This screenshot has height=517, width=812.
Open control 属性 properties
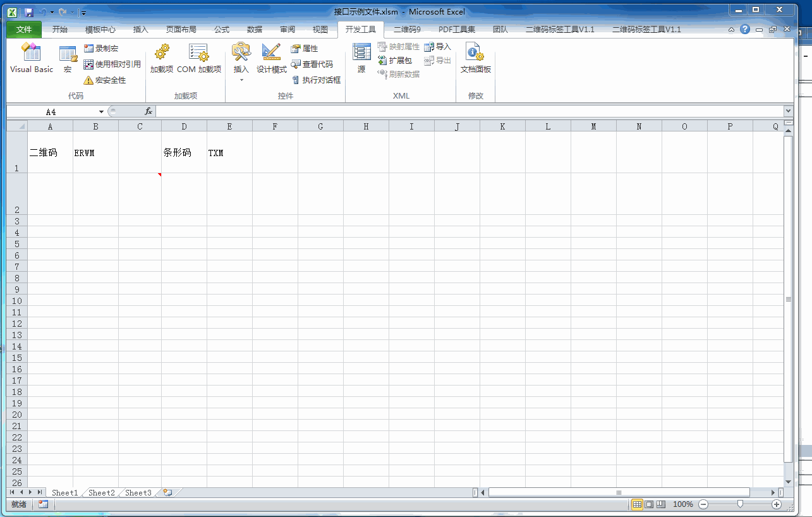point(305,49)
